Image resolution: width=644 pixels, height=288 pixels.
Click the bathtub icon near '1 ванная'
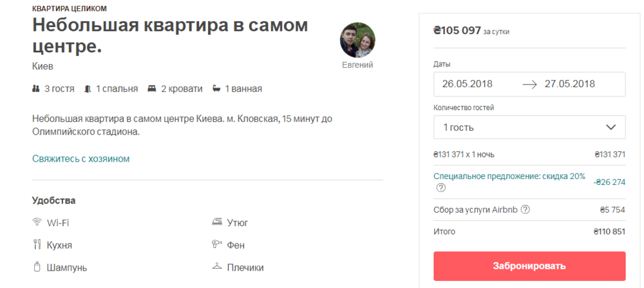[216, 89]
